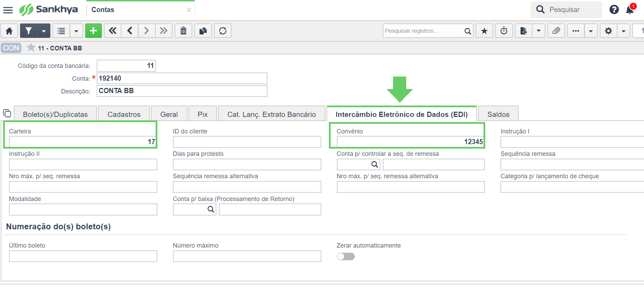Click the Instrução I field

pyautogui.click(x=572, y=142)
